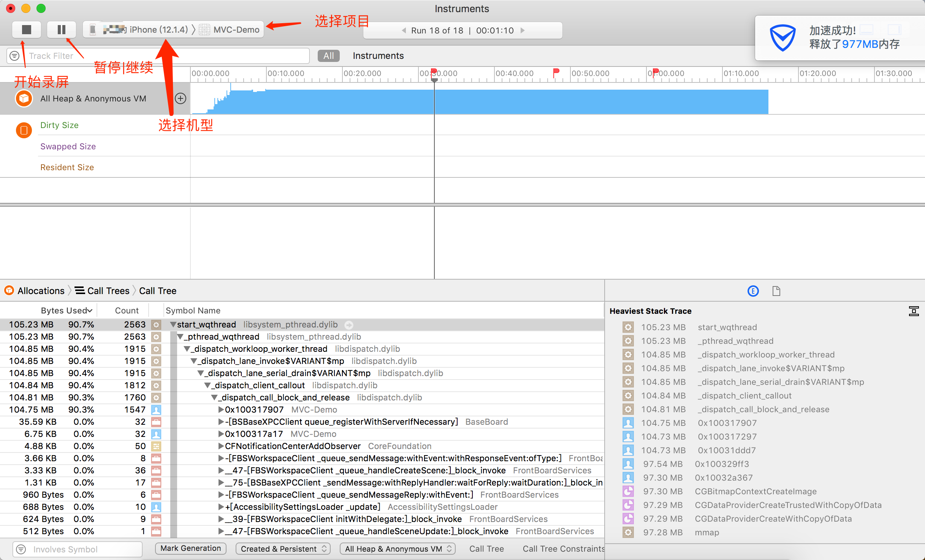Select mmap frame in heaviest stack trace
Viewport: 925px width, 560px height.
707,533
